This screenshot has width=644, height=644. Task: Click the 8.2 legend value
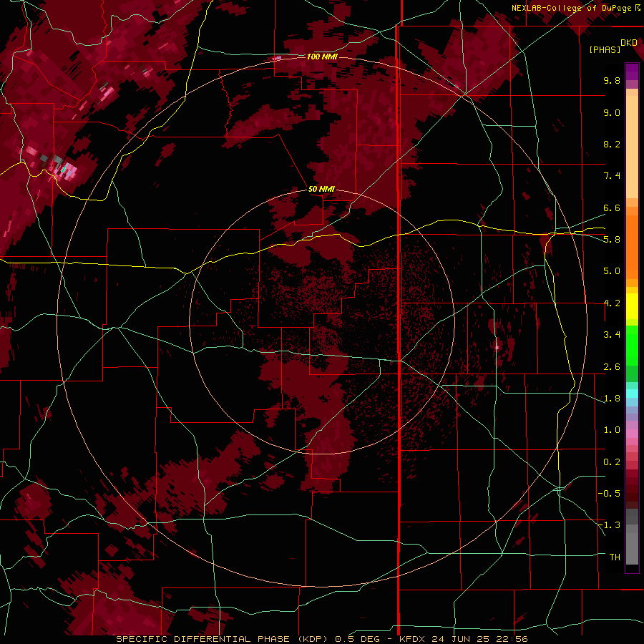[x=612, y=144]
